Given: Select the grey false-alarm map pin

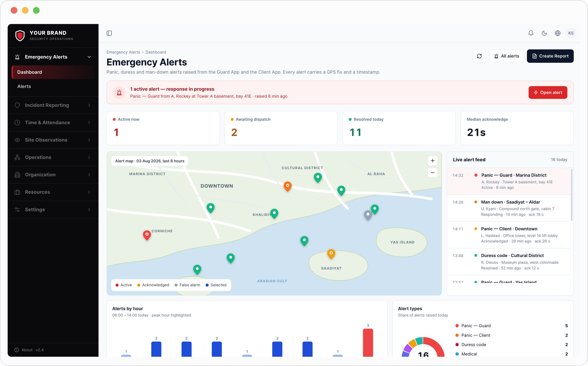Looking at the screenshot, I should (368, 215).
